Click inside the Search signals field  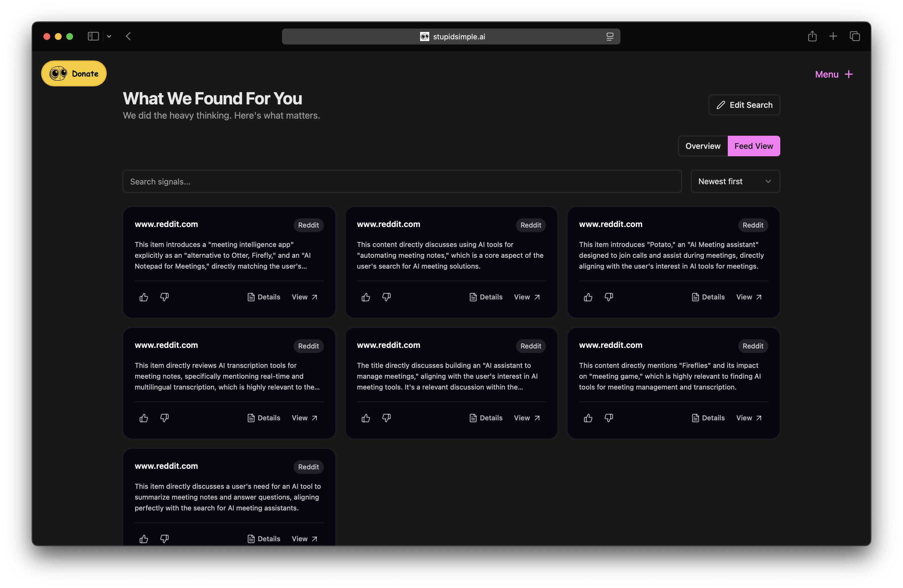tap(402, 181)
